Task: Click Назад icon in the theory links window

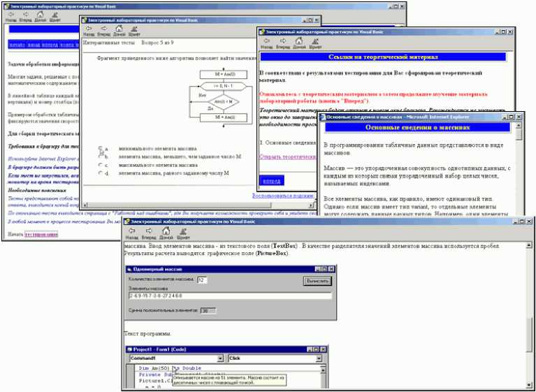Action: tap(267, 41)
